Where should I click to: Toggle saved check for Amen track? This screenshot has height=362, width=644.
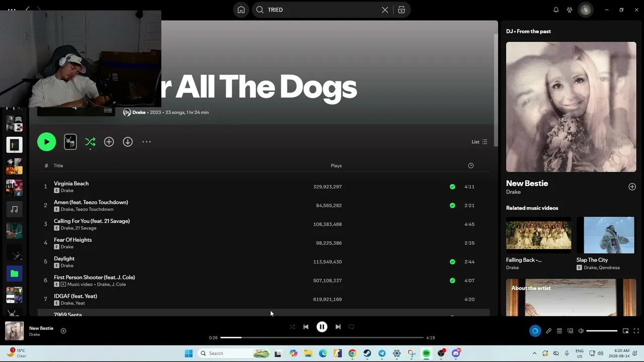tap(452, 205)
